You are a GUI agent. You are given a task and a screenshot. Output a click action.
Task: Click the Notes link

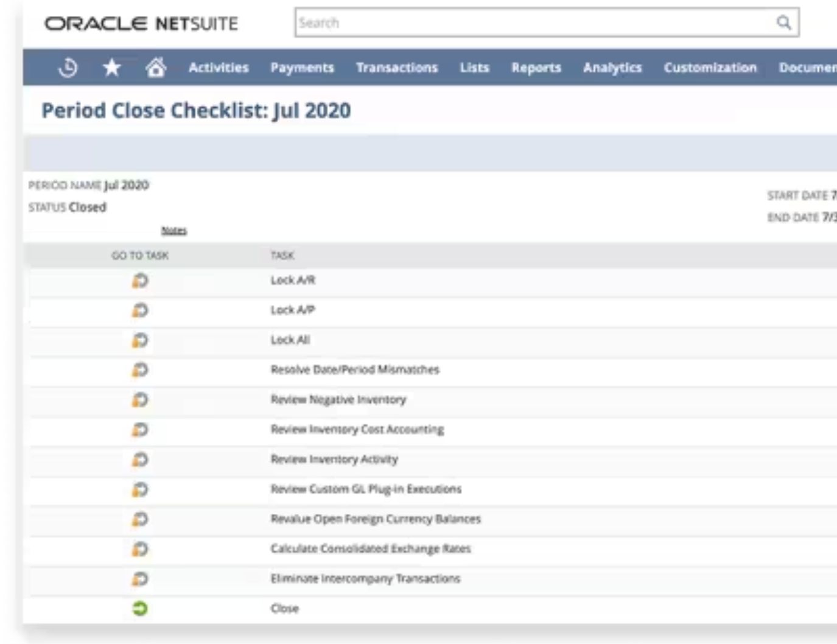(x=174, y=231)
